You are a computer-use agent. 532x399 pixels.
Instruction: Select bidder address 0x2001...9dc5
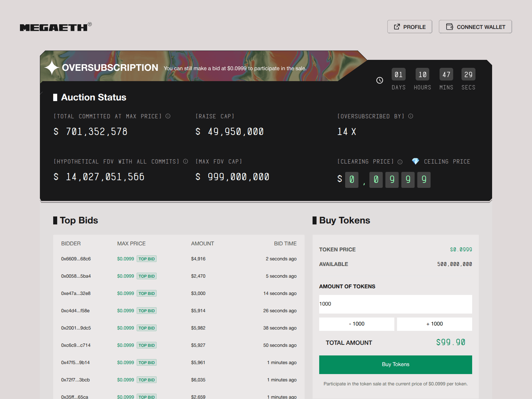point(76,328)
